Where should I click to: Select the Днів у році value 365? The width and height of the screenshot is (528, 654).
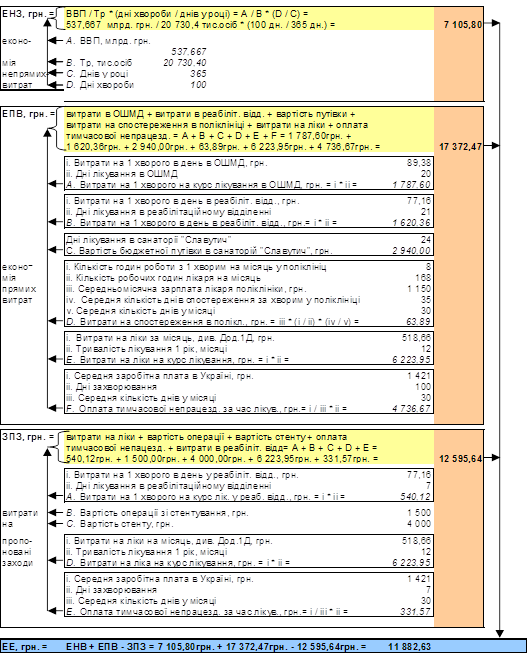(x=199, y=73)
